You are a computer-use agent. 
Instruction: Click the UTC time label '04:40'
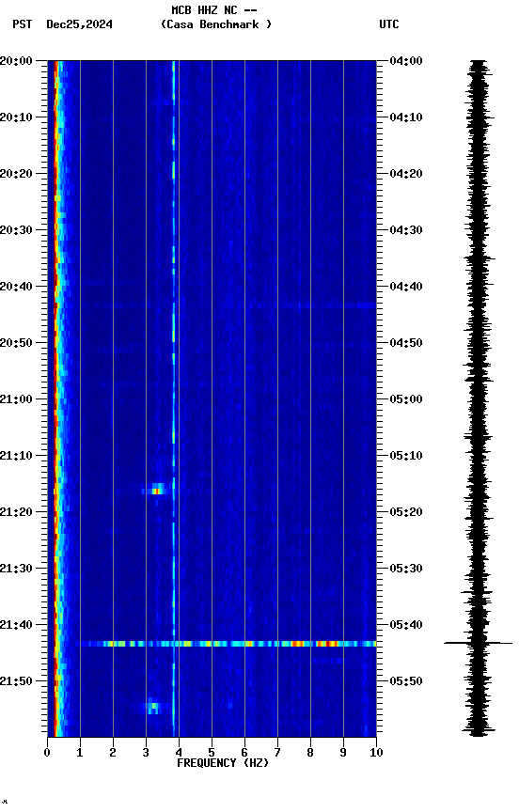tap(406, 287)
